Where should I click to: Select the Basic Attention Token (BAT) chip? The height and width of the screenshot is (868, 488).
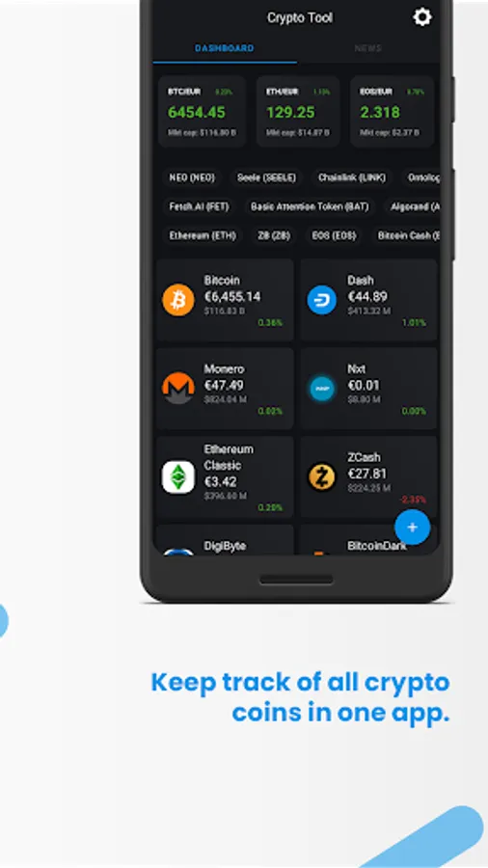click(310, 206)
